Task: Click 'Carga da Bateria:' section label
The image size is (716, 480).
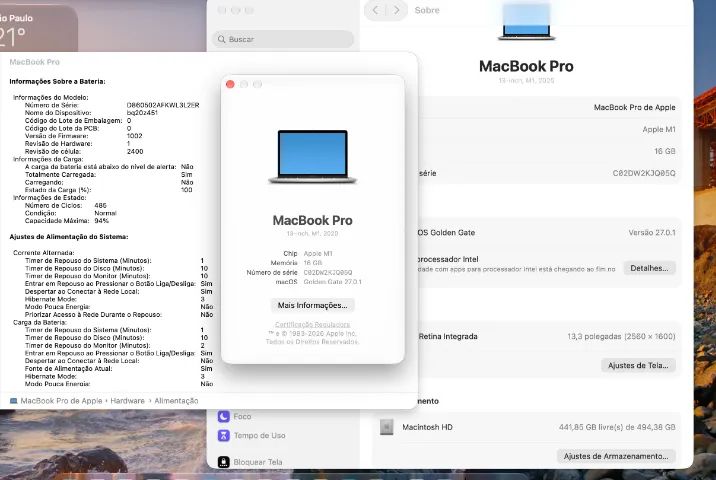Action: click(40, 322)
